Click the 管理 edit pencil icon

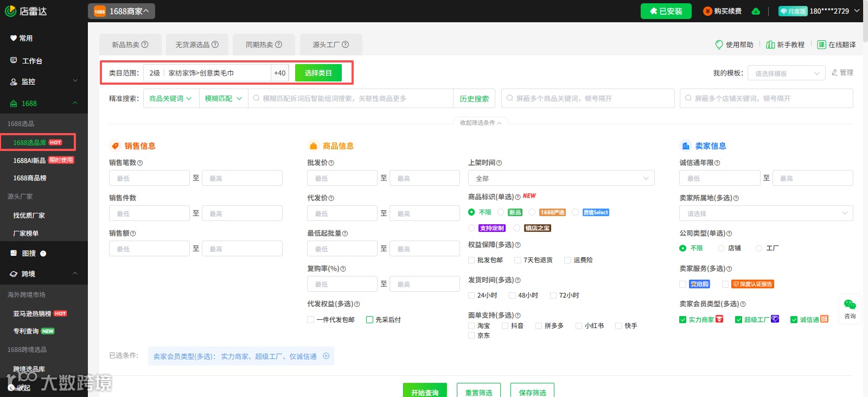835,72
